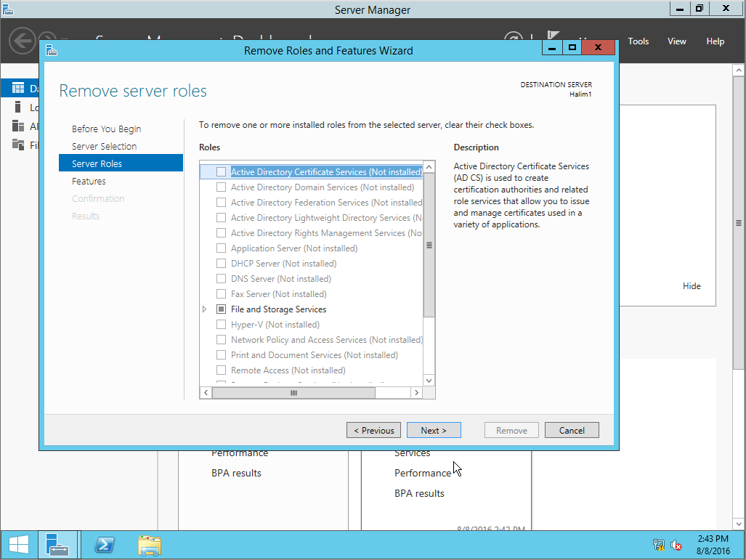This screenshot has width=746, height=560.
Task: Check Active Directory Domain Services role
Action: coord(221,187)
